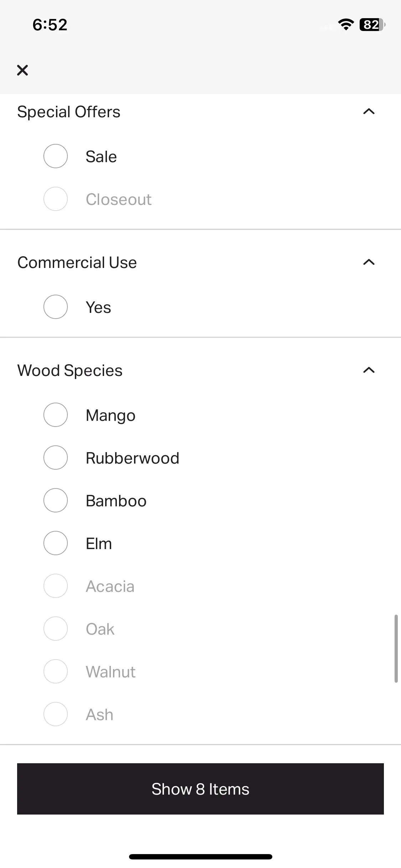
Task: Tap the Wood Species section title
Action: pyautogui.click(x=70, y=371)
